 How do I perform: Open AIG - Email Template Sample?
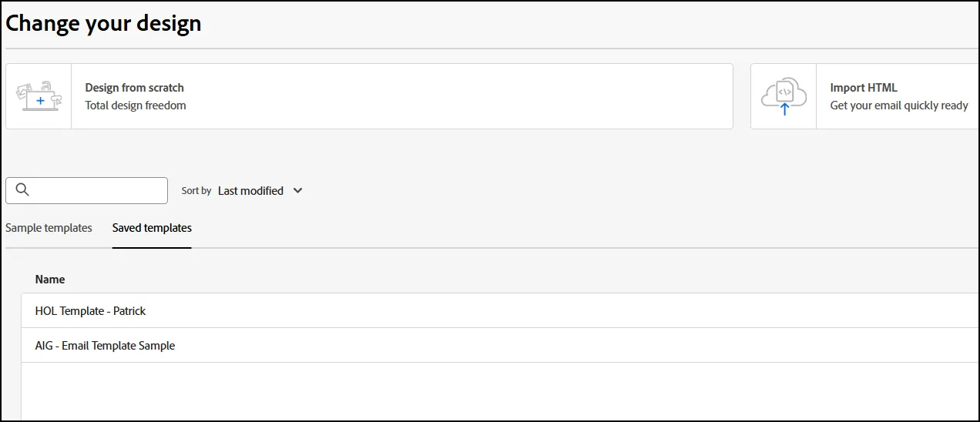tap(500, 346)
